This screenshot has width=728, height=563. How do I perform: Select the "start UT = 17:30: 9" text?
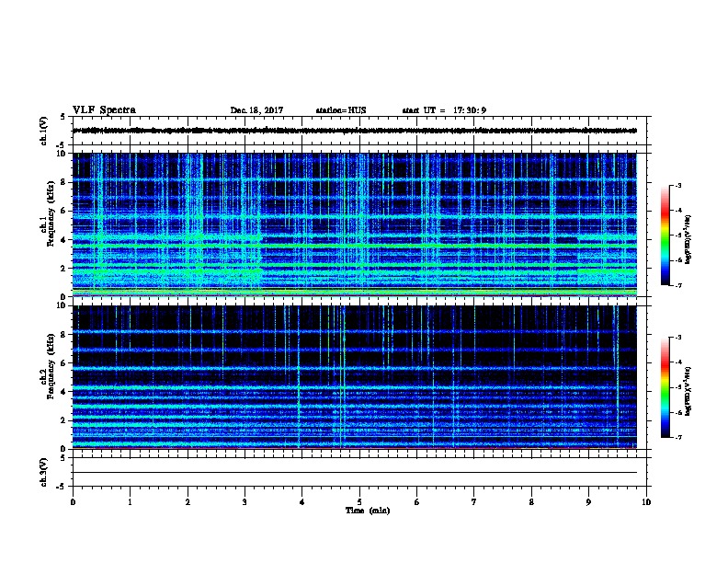coord(444,110)
